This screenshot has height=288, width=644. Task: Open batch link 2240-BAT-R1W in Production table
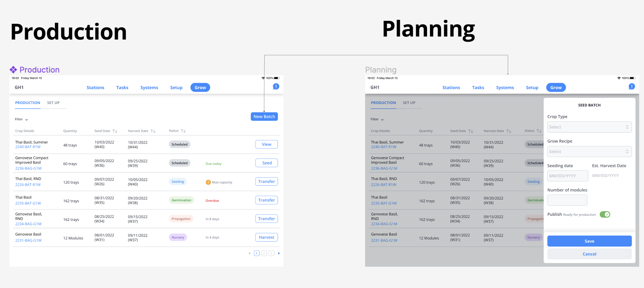coord(28,147)
